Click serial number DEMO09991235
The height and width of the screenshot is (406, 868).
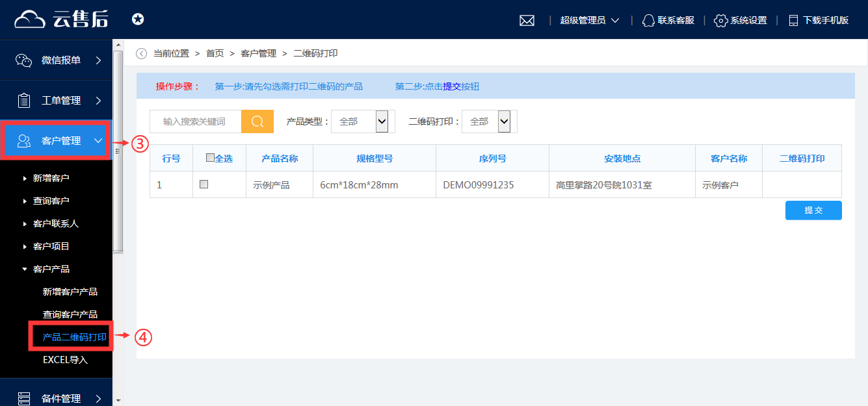[479, 185]
